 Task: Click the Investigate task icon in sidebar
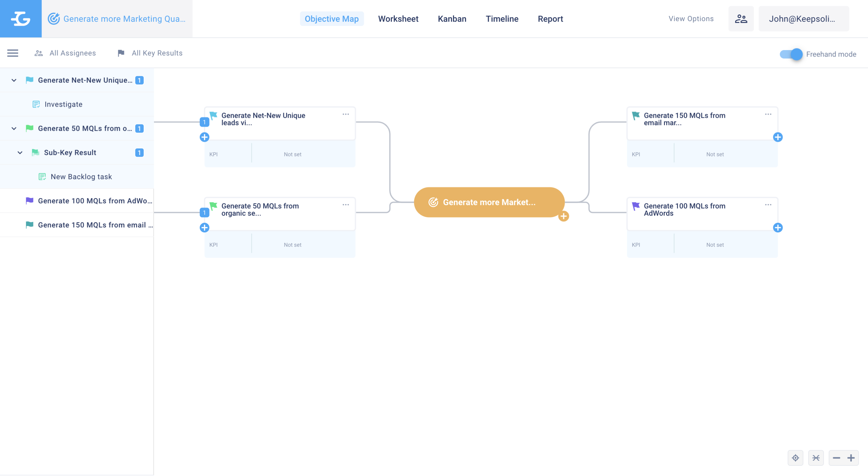pyautogui.click(x=36, y=105)
